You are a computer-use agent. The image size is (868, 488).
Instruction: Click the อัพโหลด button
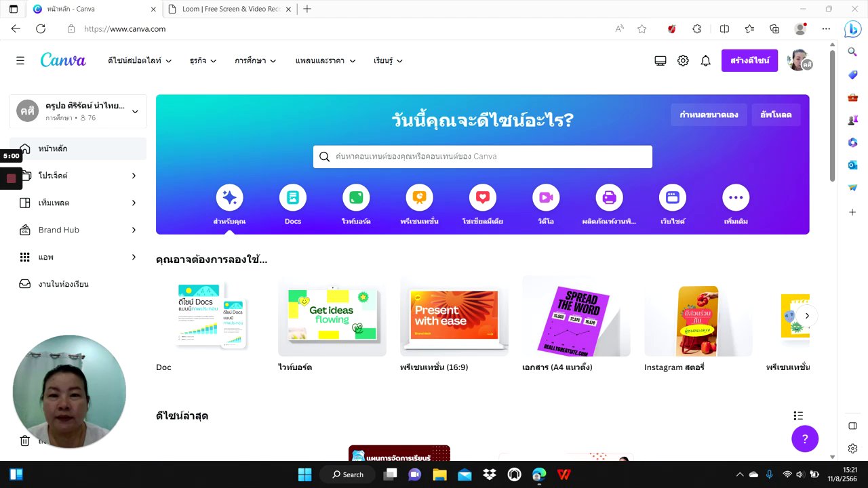click(776, 115)
